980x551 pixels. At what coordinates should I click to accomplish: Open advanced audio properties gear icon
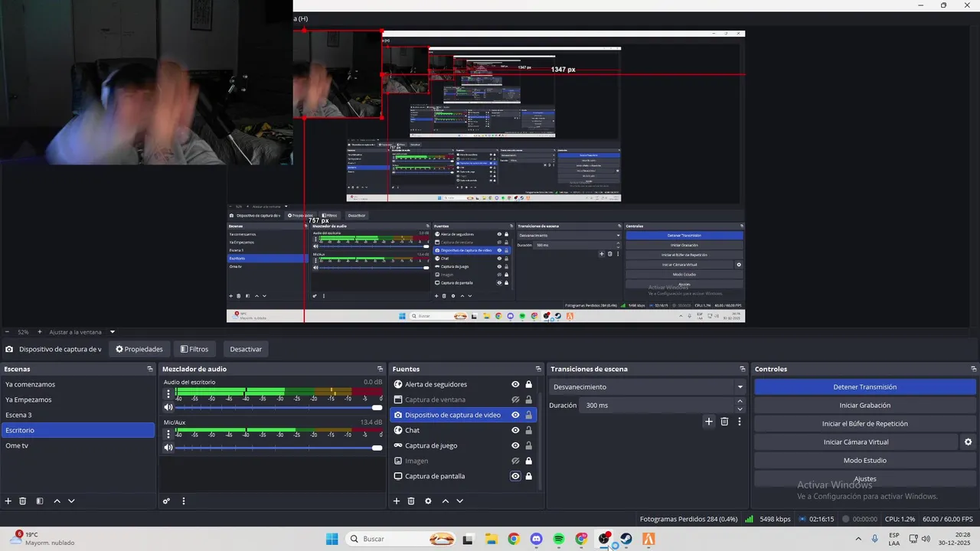click(166, 501)
